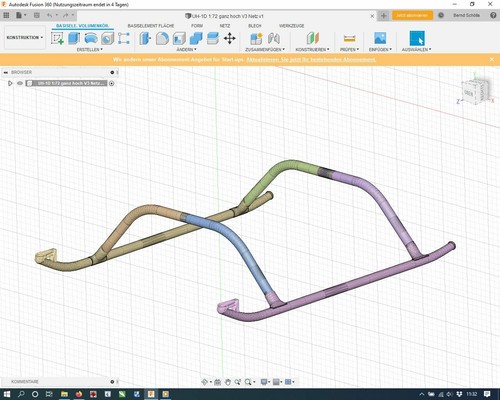Activate the Move/Copy arrows tool

pyautogui.click(x=230, y=38)
